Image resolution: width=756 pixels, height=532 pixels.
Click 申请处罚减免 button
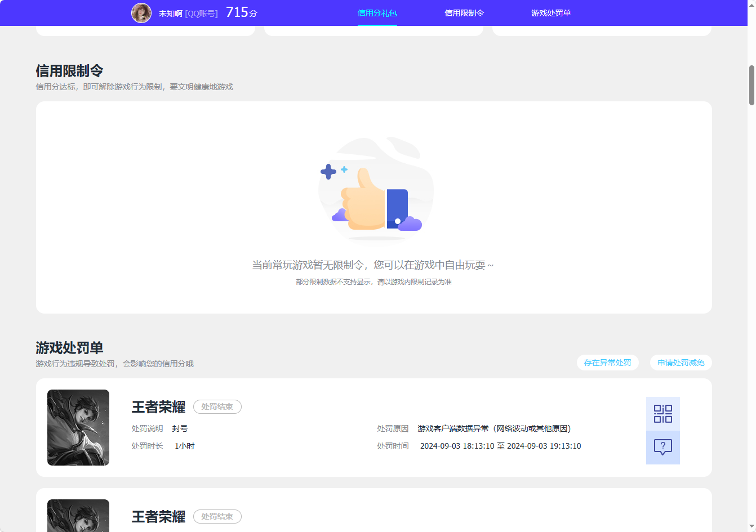coord(681,363)
